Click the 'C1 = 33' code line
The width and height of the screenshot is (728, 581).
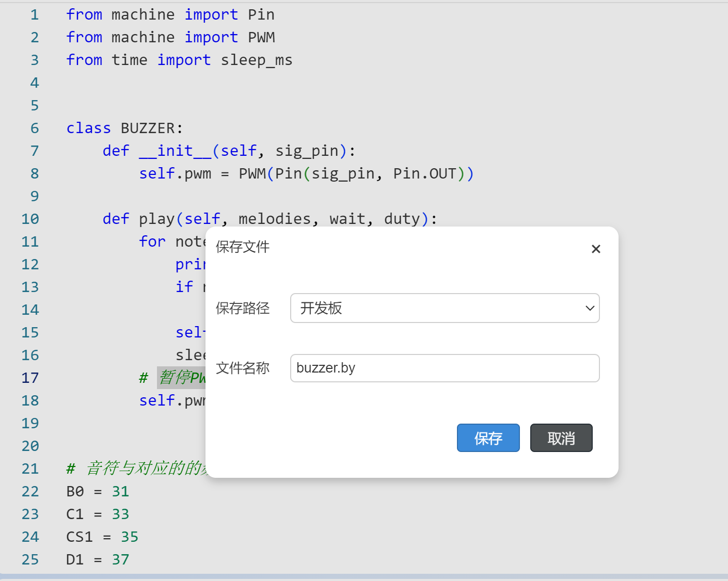pyautogui.click(x=98, y=514)
